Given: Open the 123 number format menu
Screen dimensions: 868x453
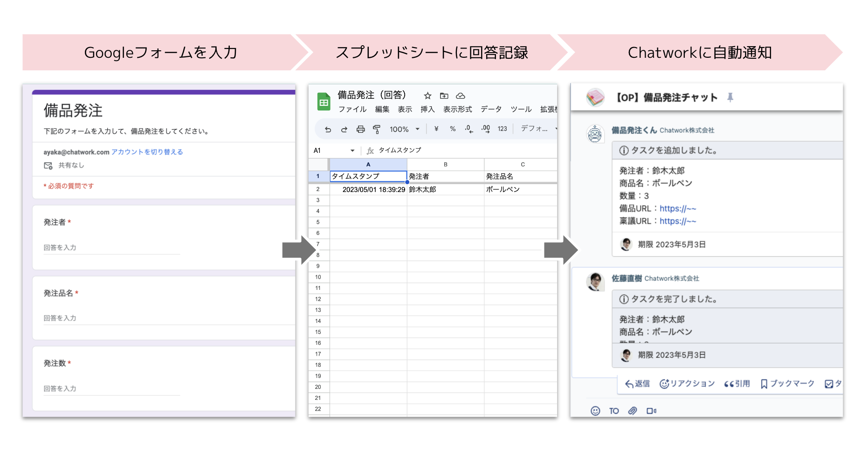Looking at the screenshot, I should (x=502, y=129).
